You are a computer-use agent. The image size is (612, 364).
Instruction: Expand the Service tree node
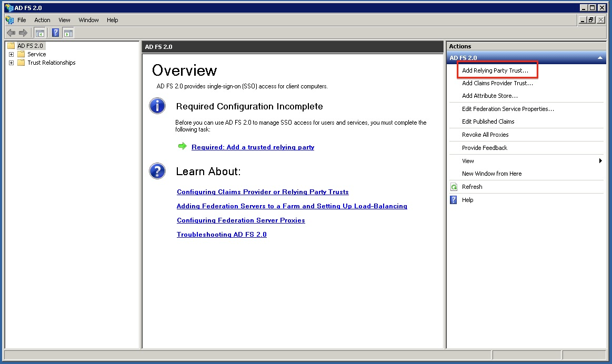(x=12, y=54)
